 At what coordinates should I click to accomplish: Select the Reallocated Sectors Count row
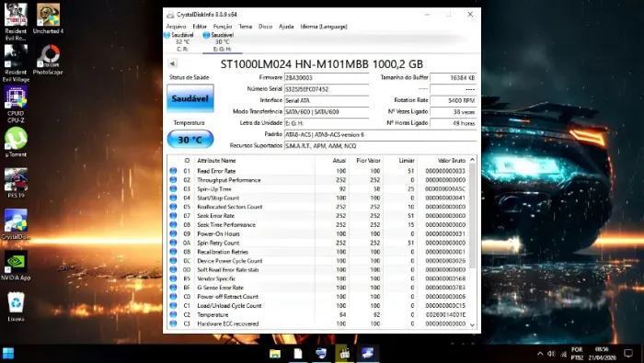(317, 207)
